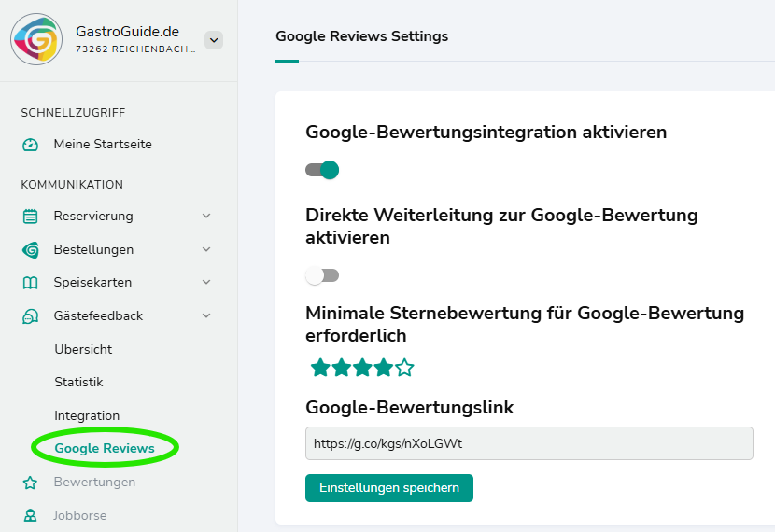The height and width of the screenshot is (532, 775).
Task: Open the Statistik submenu item
Action: (78, 383)
